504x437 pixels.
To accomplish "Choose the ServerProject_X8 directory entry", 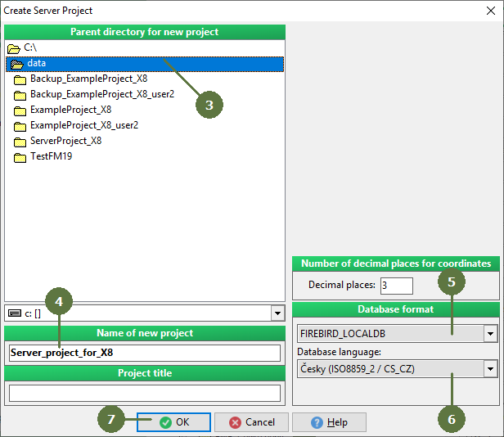I will [x=65, y=142].
